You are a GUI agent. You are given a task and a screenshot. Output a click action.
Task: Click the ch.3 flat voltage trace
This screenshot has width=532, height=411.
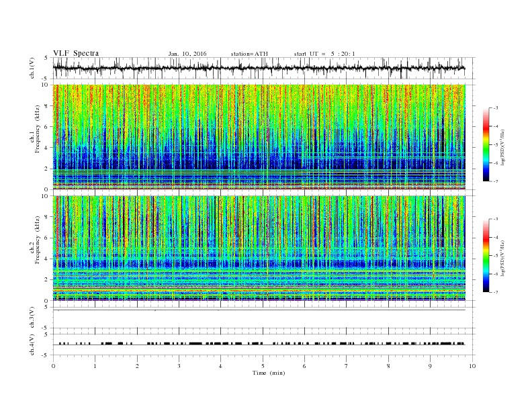[259, 310]
